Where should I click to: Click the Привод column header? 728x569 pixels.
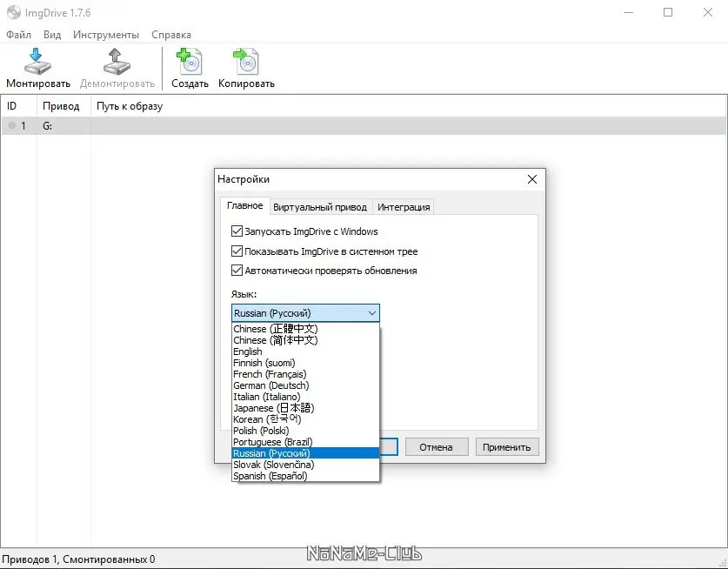(63, 106)
